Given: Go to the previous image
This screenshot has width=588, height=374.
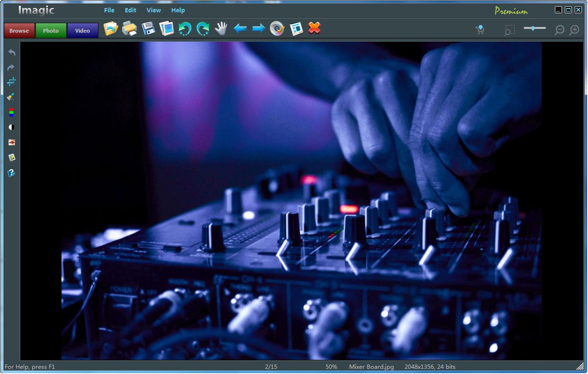Looking at the screenshot, I should click(x=240, y=29).
